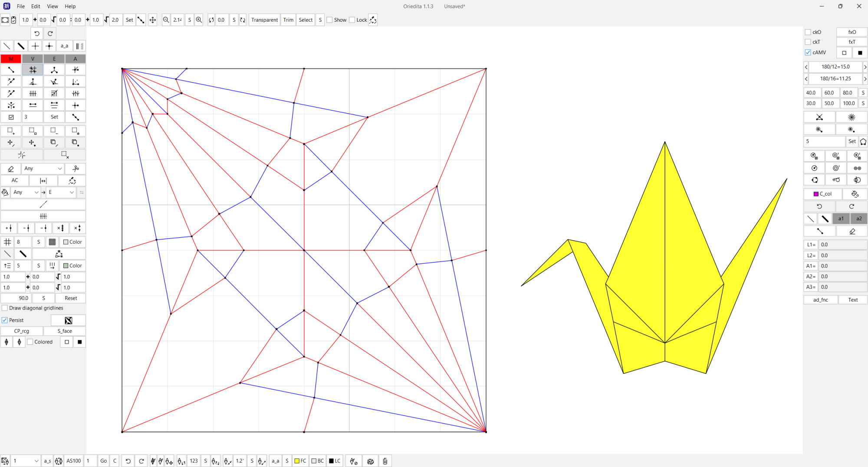The height and width of the screenshot is (467, 868).
Task: Uncheck the cAMV checkbox
Action: (808, 52)
